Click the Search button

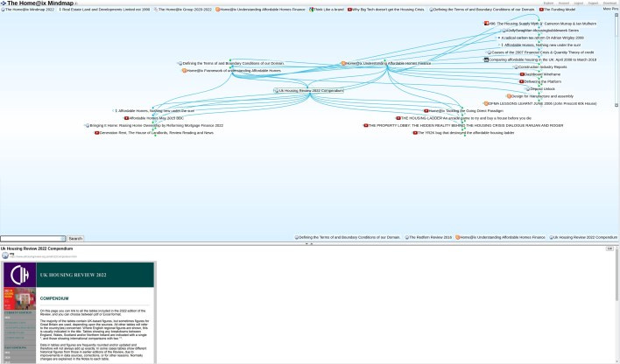coord(75,239)
